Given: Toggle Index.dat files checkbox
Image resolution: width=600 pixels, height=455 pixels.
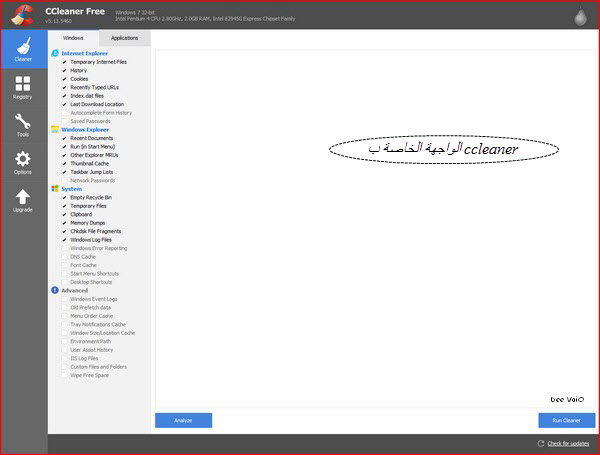Looking at the screenshot, I should [x=64, y=96].
